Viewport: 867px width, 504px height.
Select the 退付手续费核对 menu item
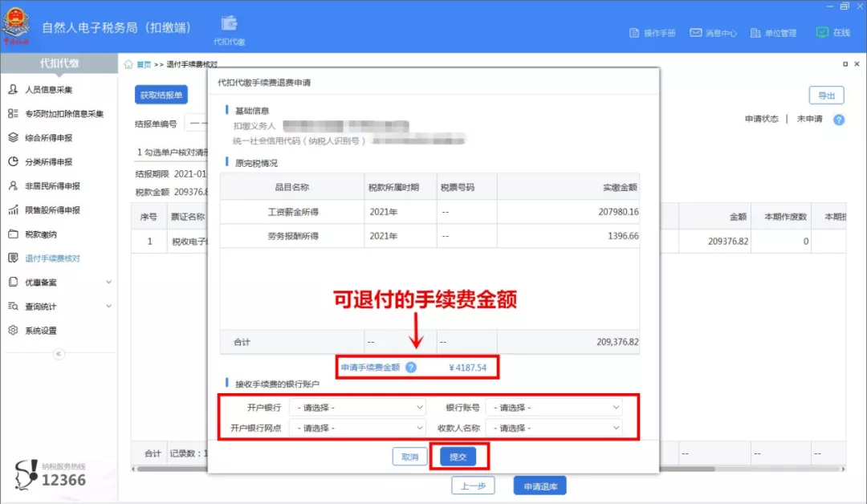(x=51, y=258)
